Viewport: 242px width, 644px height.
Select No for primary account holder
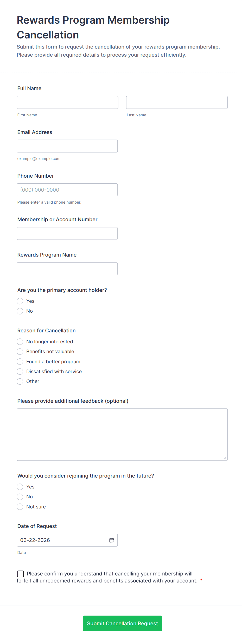point(20,311)
